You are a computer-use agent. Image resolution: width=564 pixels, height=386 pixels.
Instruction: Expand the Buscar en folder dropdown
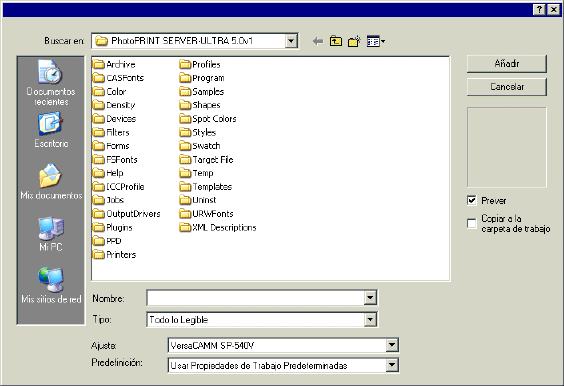[291, 41]
